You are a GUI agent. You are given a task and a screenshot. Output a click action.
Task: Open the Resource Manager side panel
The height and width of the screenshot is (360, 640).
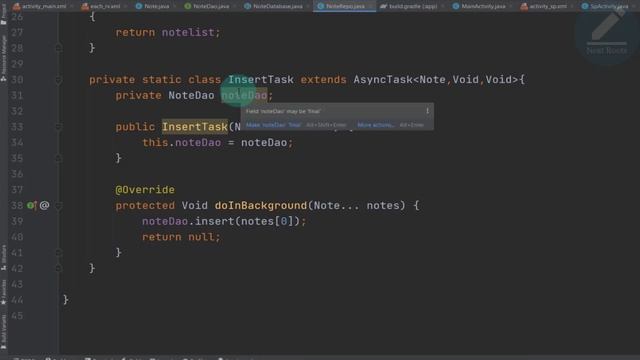pos(4,58)
